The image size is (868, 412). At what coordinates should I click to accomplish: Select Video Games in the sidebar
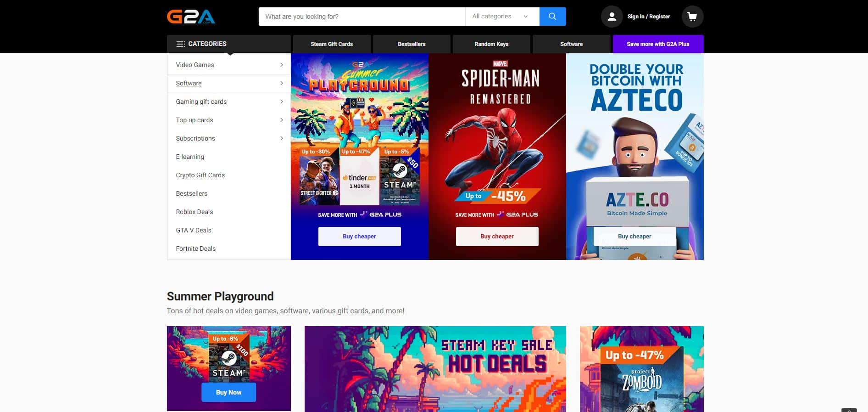pyautogui.click(x=195, y=65)
